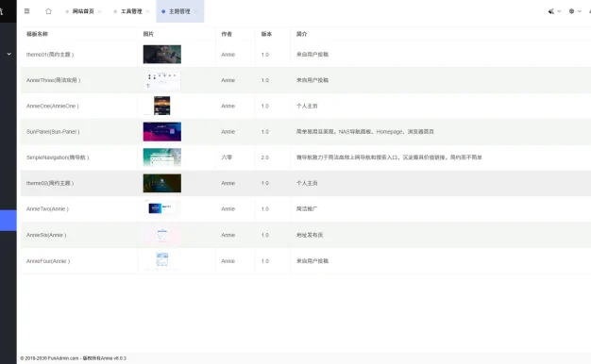This screenshot has height=364, width=591.
Task: Click the 作者 column header
Action: point(227,34)
